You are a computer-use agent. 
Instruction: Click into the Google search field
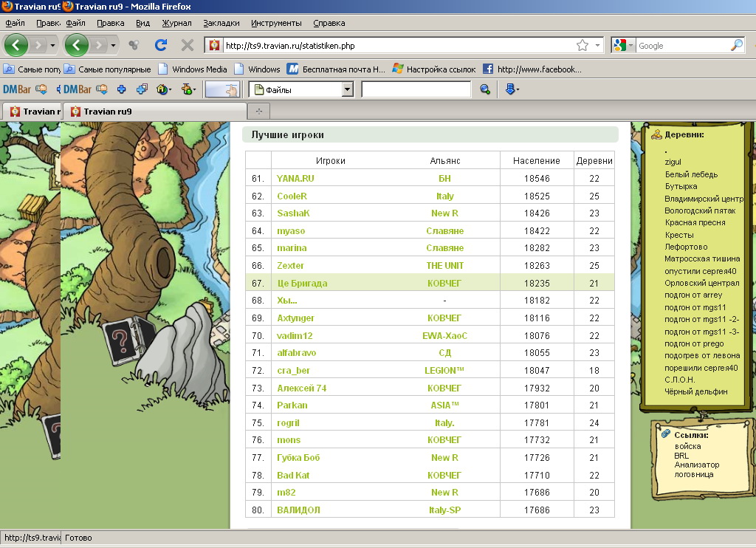(684, 46)
